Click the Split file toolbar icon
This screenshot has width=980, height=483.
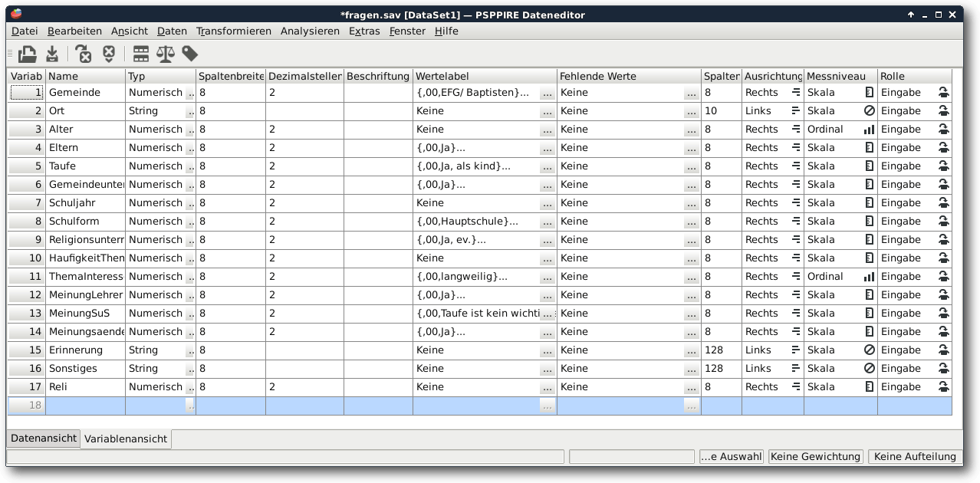click(x=141, y=54)
